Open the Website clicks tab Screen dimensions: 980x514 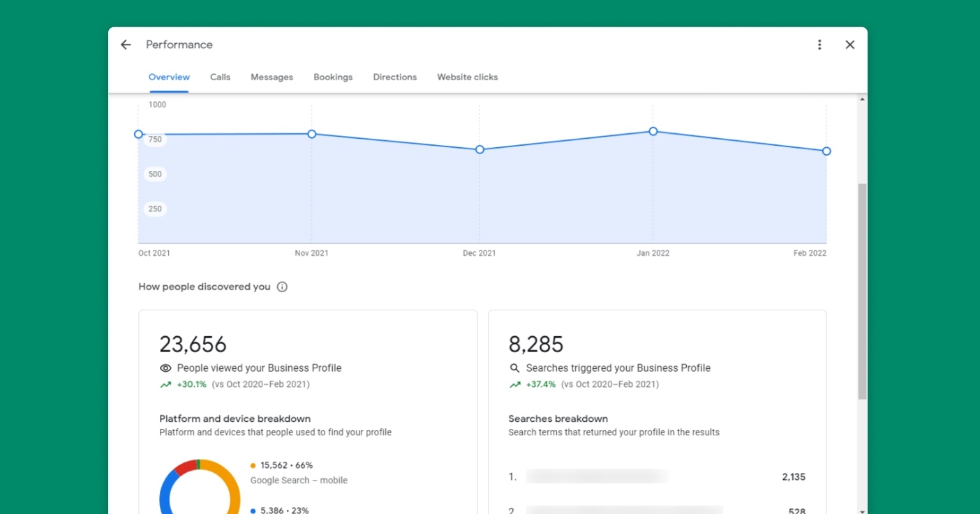click(467, 77)
